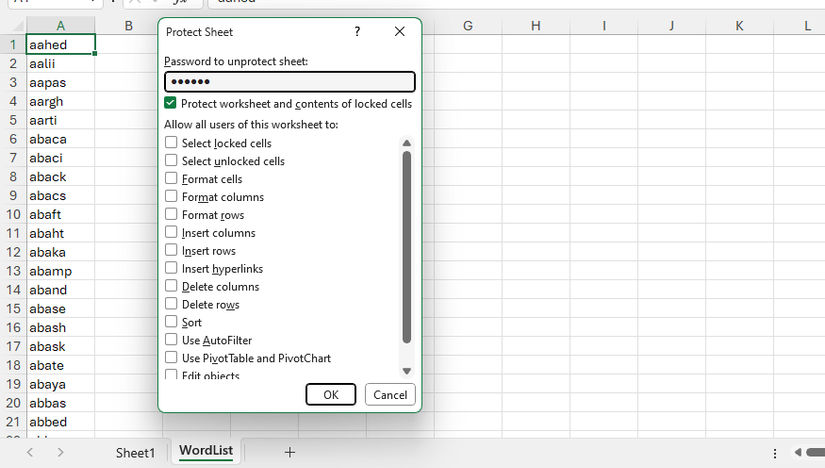Select column H header
The width and height of the screenshot is (825, 468).
[x=536, y=26]
